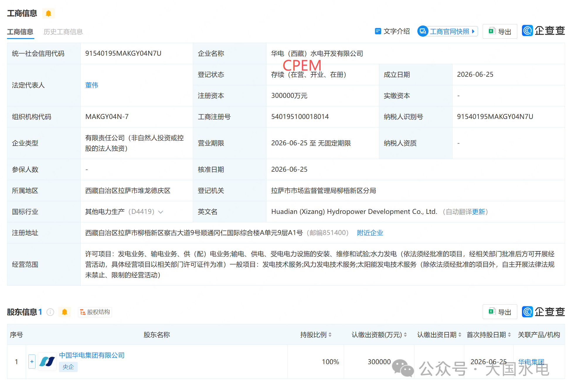Screen dimensions: 568x392
Task: Open 中国华电集团有限公司 shareholder link
Action: point(92,355)
